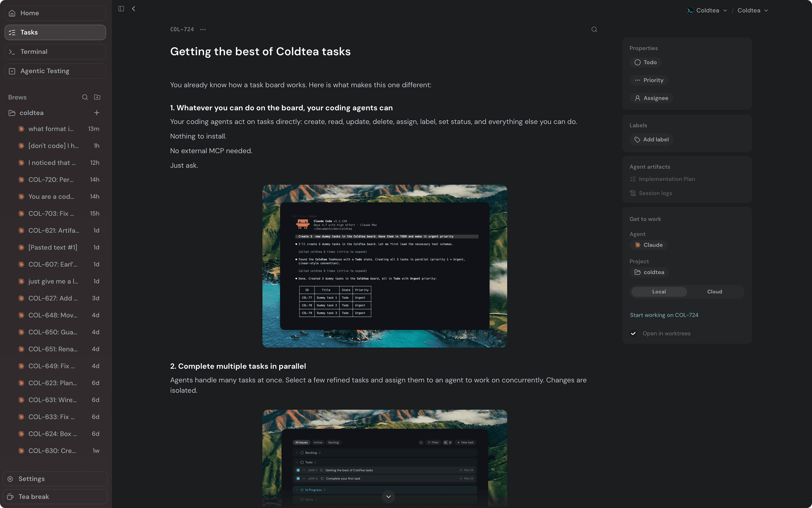812x508 pixels.
Task: Open session 'COL-703: Fix ...'
Action: click(59, 214)
